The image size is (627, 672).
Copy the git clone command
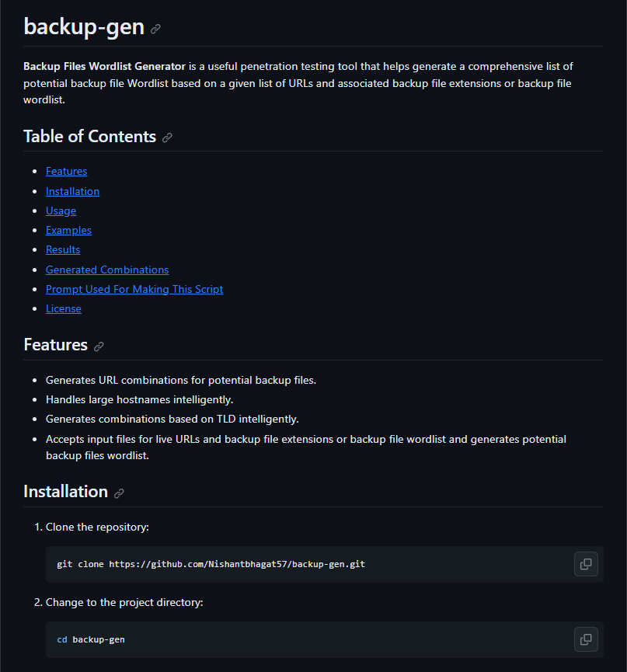586,564
